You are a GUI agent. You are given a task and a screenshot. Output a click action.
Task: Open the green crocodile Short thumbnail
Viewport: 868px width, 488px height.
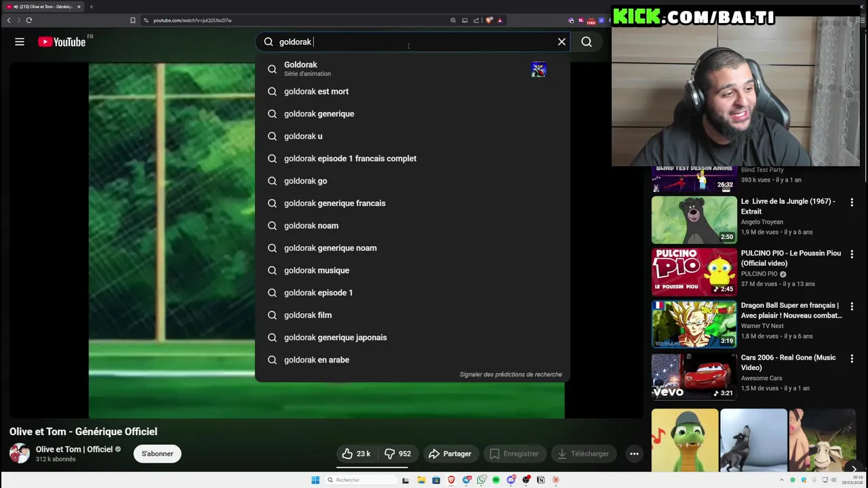point(685,440)
